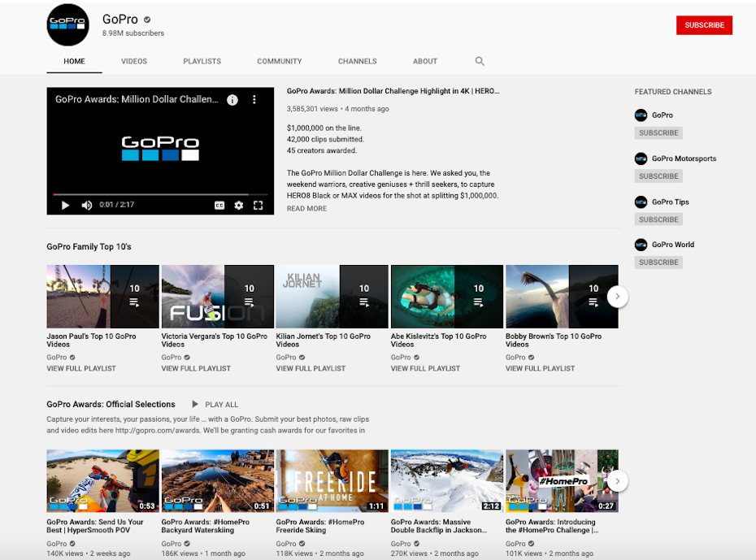Open the Playlists tab
The image size is (756, 560).
(202, 61)
